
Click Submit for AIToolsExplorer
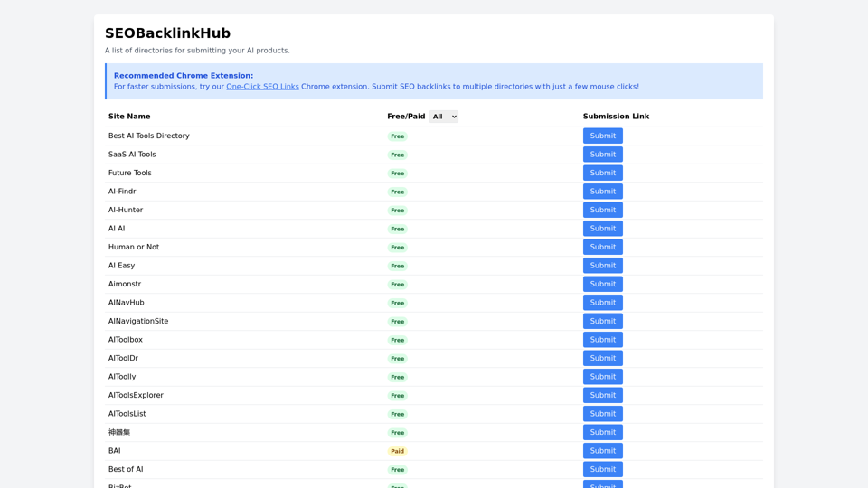pos(602,395)
